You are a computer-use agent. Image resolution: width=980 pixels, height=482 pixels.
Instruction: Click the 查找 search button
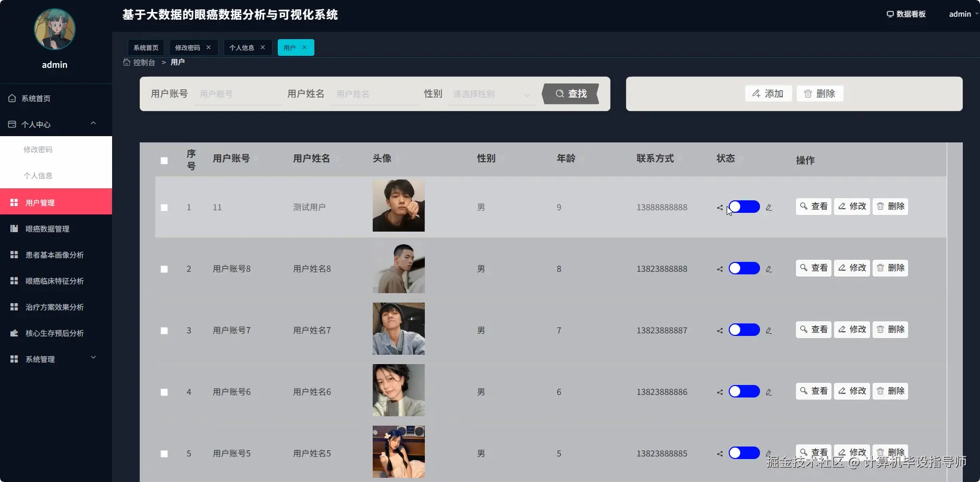tap(571, 94)
